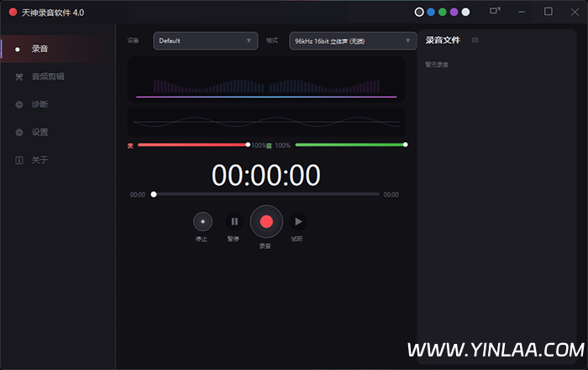Click the green system volume slider
Viewport: 588px width, 370px height.
(x=351, y=145)
